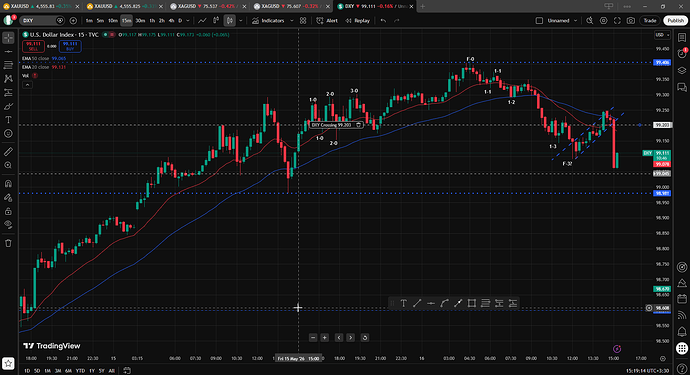Open a new tab with plus button

[x=422, y=6]
